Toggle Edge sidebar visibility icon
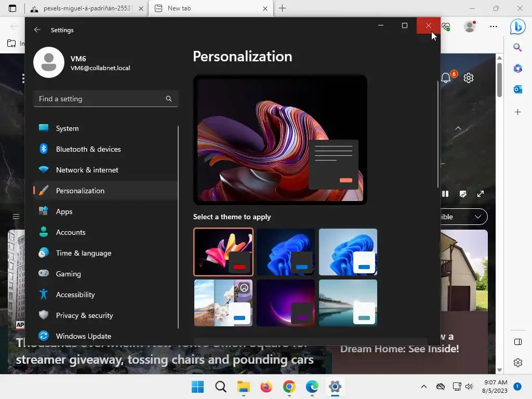This screenshot has height=399, width=532. coord(518,342)
